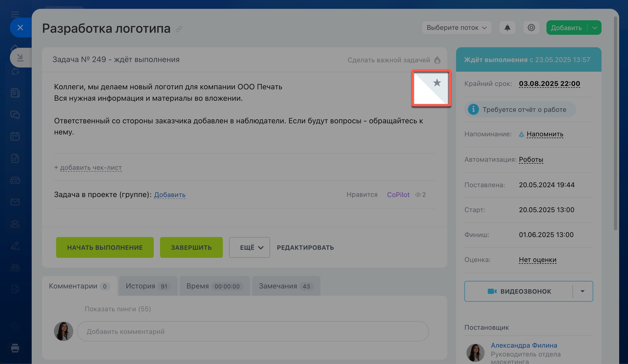Open the Роботы automation link
628x364 pixels.
(531, 159)
